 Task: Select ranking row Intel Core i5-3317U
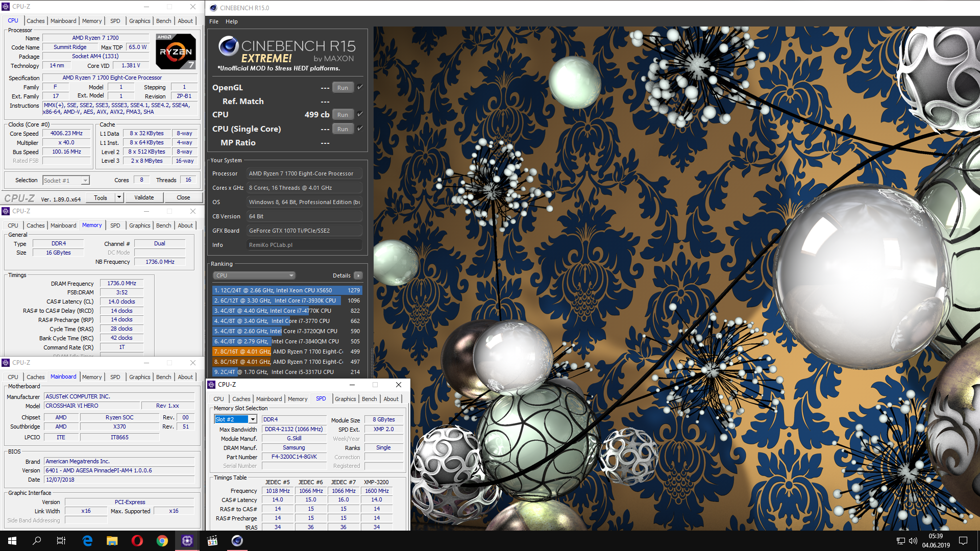(287, 372)
